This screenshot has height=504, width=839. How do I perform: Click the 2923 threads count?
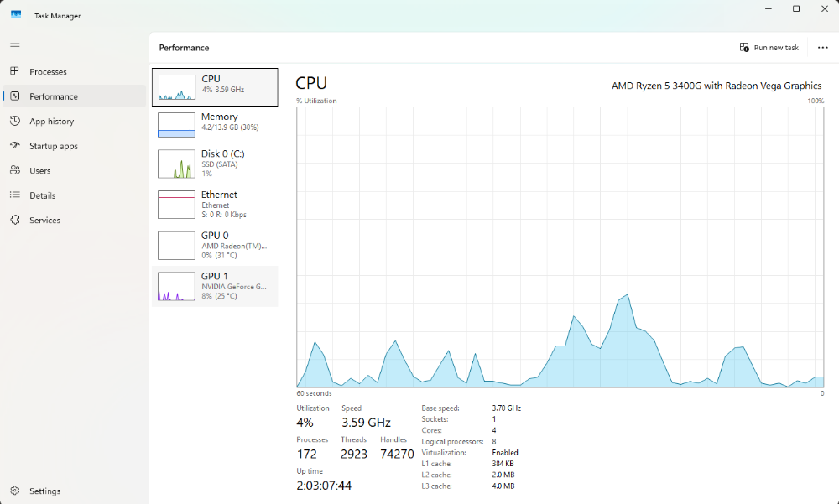click(x=354, y=455)
